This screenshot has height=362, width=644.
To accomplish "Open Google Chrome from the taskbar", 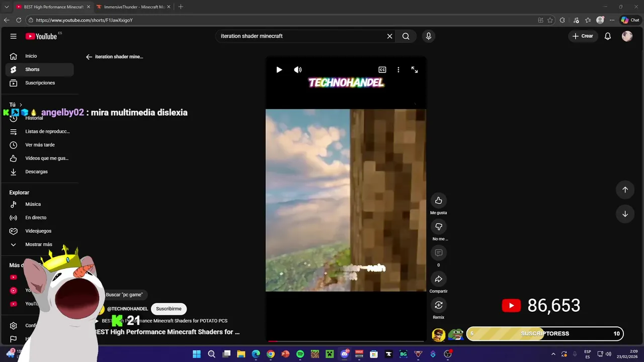I will 271,354.
